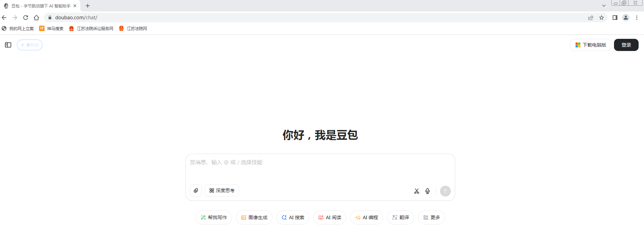Toggle the browser side panel
The image size is (644, 233).
(x=615, y=18)
